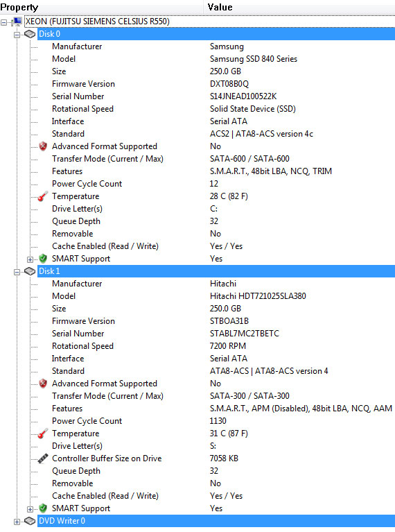This screenshot has width=395, height=532.
Task: Collapse the Disk 1 tree node
Action: click(17, 272)
